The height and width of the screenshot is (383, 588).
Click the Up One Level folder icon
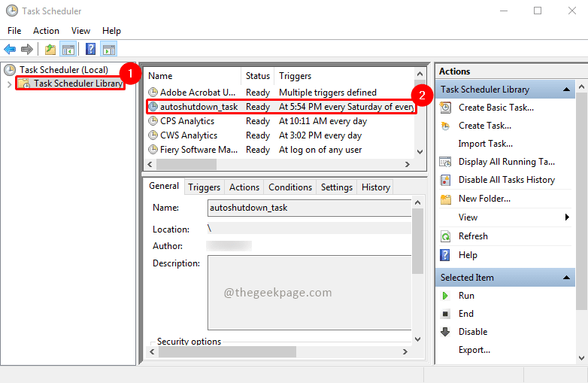[x=50, y=49]
